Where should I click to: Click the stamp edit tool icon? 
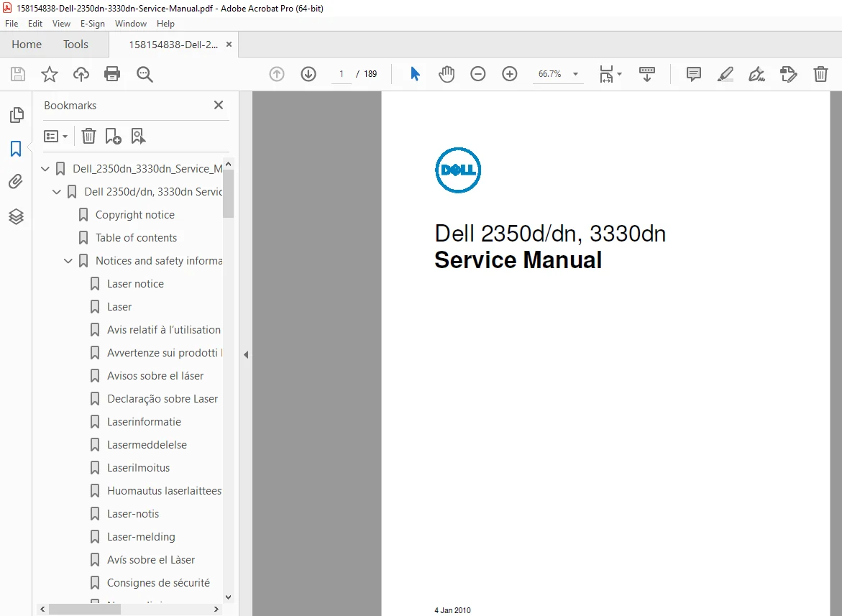tap(788, 74)
